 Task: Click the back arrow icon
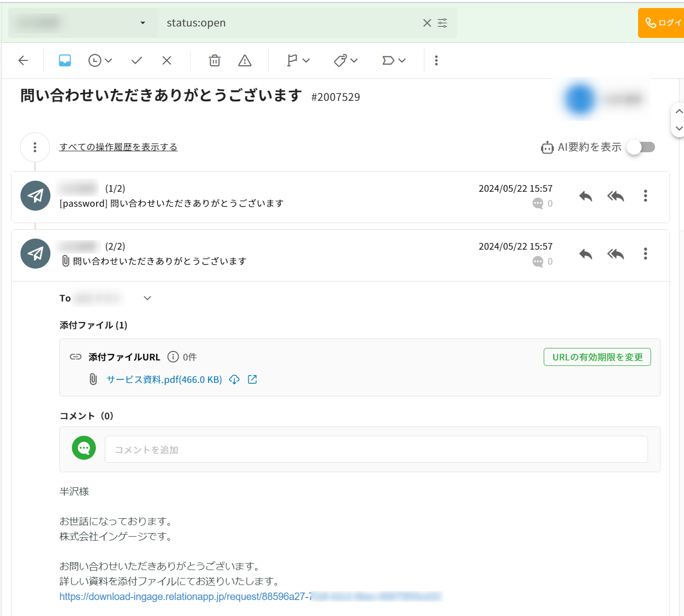pyautogui.click(x=23, y=60)
